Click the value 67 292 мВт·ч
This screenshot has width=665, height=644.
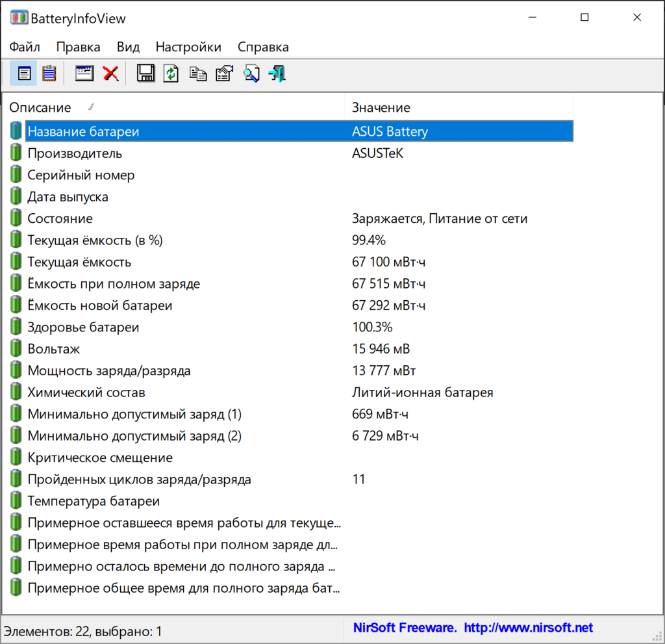point(388,305)
